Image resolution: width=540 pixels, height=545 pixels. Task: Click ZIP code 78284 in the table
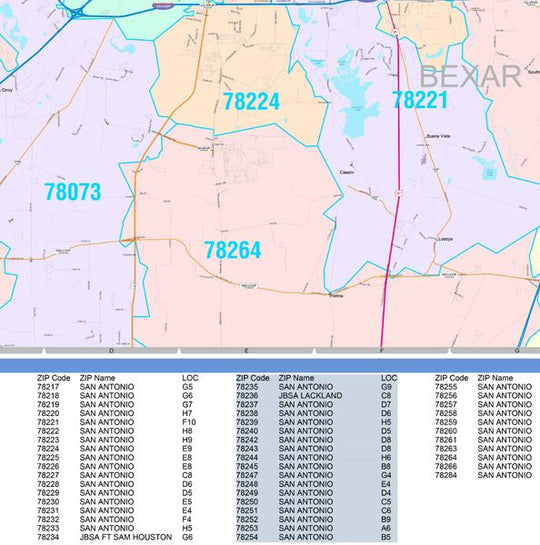click(446, 475)
